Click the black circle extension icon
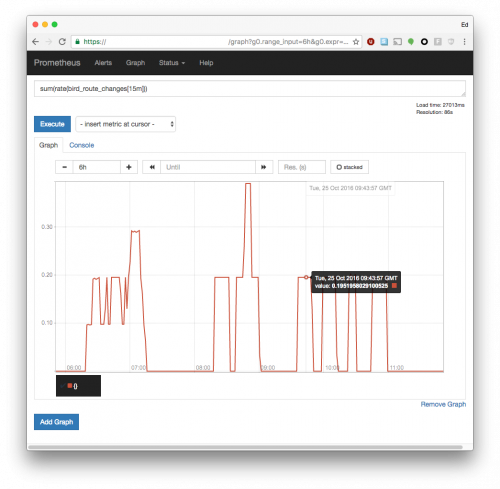The image size is (500, 489). click(x=424, y=42)
